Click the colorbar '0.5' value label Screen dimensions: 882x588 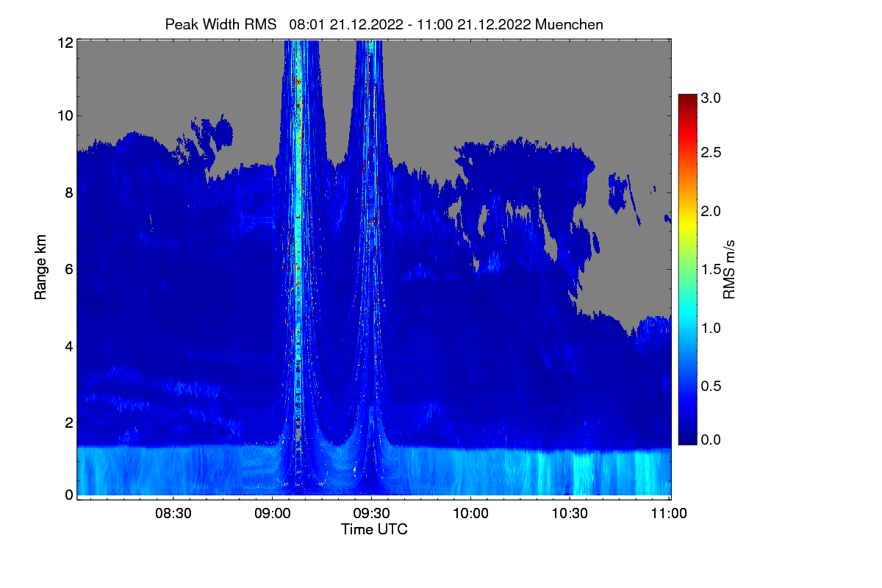point(711,386)
